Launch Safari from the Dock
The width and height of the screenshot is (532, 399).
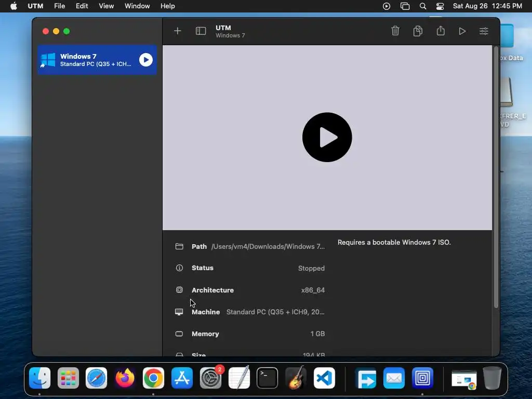pyautogui.click(x=96, y=378)
